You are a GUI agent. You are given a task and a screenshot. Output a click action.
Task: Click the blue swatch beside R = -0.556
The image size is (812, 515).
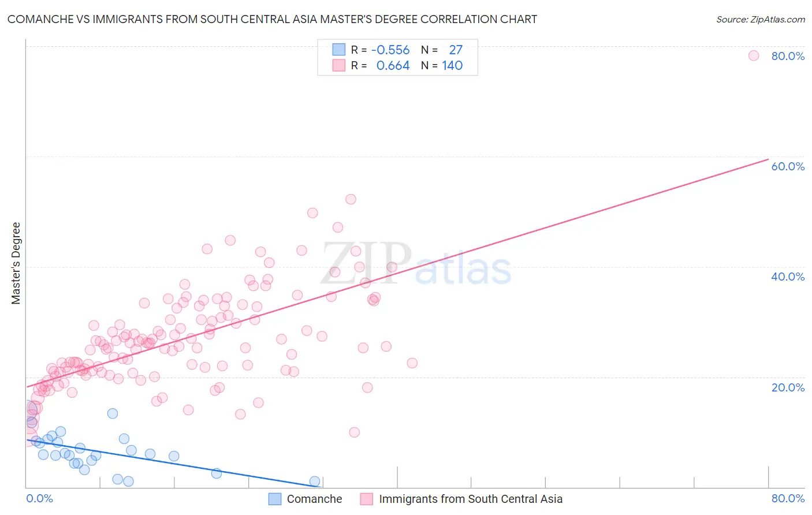pos(338,50)
